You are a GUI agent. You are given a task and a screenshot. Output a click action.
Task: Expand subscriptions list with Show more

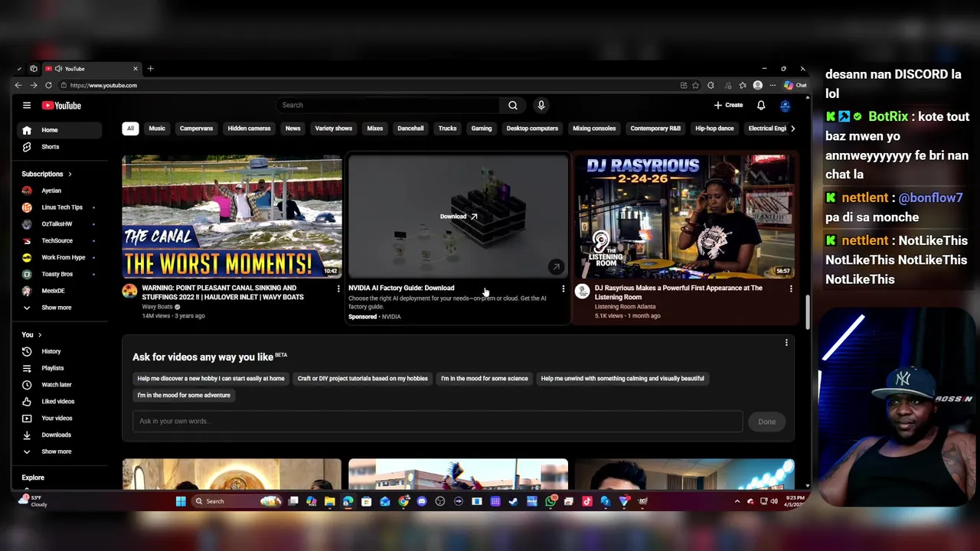[58, 308]
